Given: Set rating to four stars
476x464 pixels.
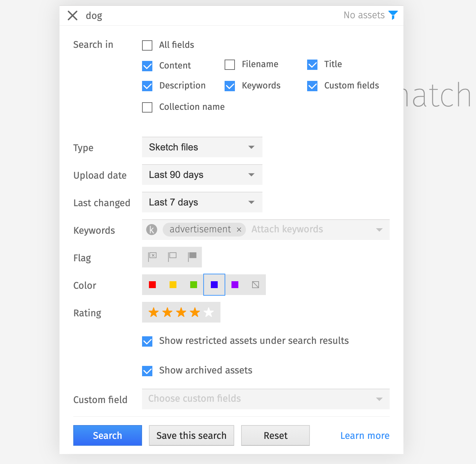Looking at the screenshot, I should pyautogui.click(x=195, y=312).
